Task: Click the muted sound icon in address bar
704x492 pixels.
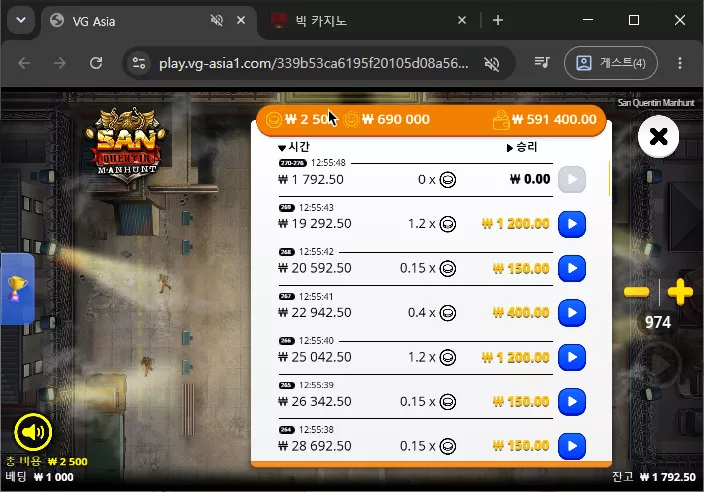Action: (x=492, y=64)
